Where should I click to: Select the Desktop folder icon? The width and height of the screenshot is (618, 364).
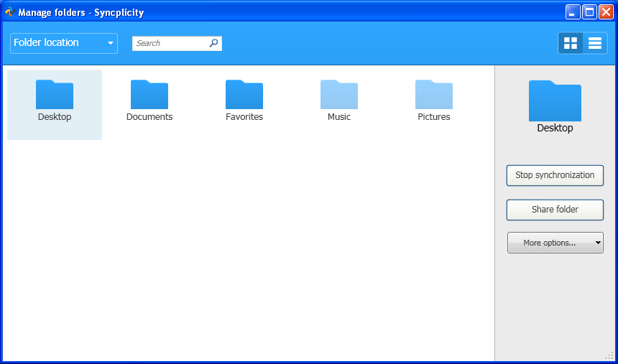coord(55,95)
